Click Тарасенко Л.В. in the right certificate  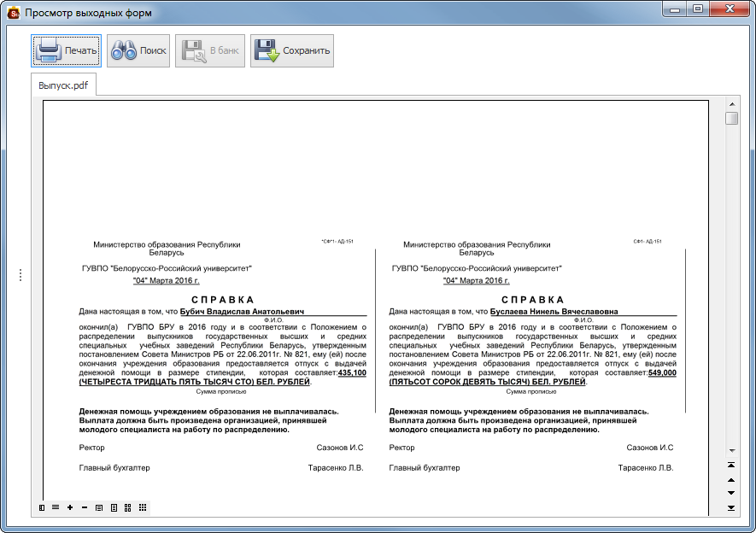(x=646, y=468)
